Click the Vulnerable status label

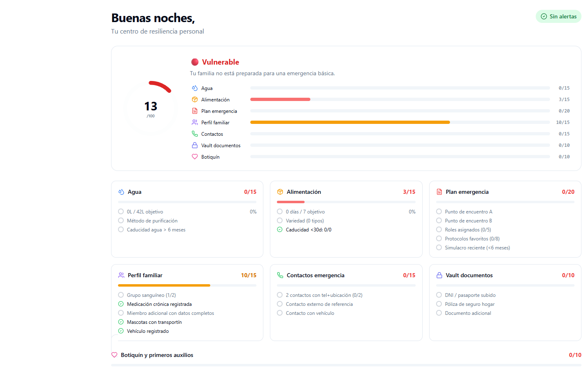tap(220, 62)
